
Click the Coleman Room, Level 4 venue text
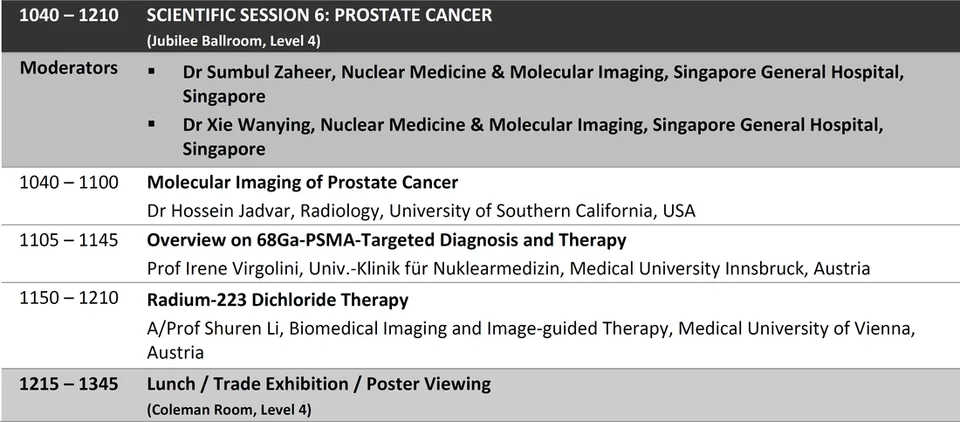click(229, 410)
